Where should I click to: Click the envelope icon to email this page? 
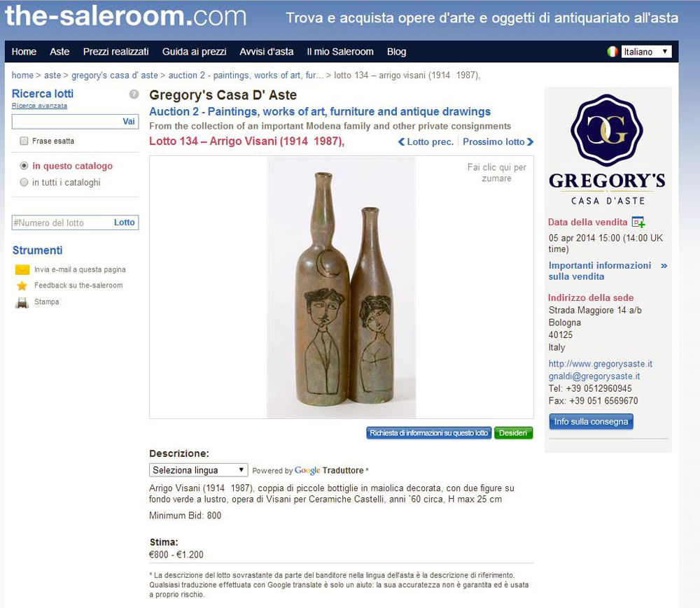(22, 270)
